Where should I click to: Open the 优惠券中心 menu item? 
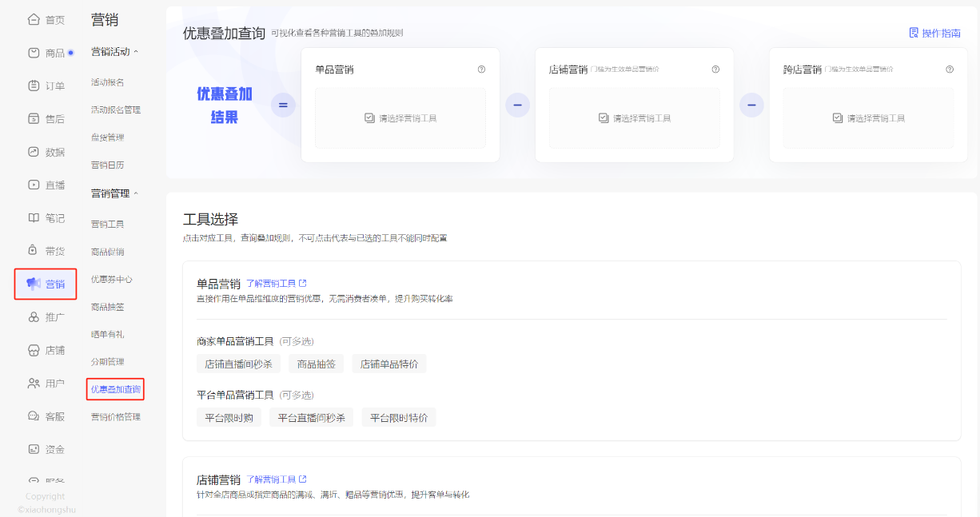(x=112, y=279)
